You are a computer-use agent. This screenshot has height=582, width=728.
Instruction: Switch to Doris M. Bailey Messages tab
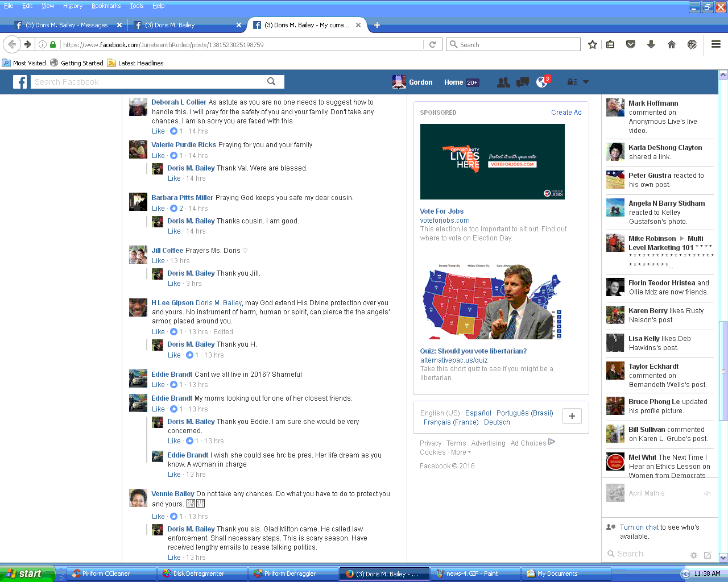[x=67, y=25]
